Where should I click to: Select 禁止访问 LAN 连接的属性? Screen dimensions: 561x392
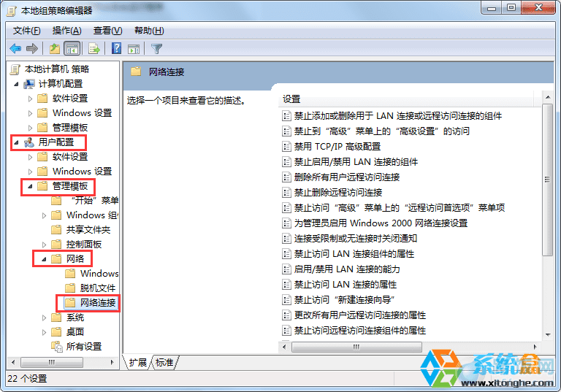tap(346, 285)
